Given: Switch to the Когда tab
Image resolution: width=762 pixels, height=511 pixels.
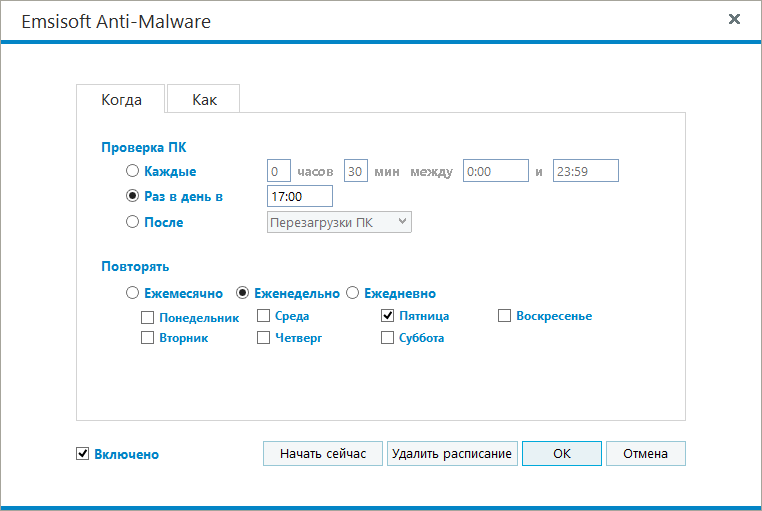Looking at the screenshot, I should pyautogui.click(x=121, y=99).
